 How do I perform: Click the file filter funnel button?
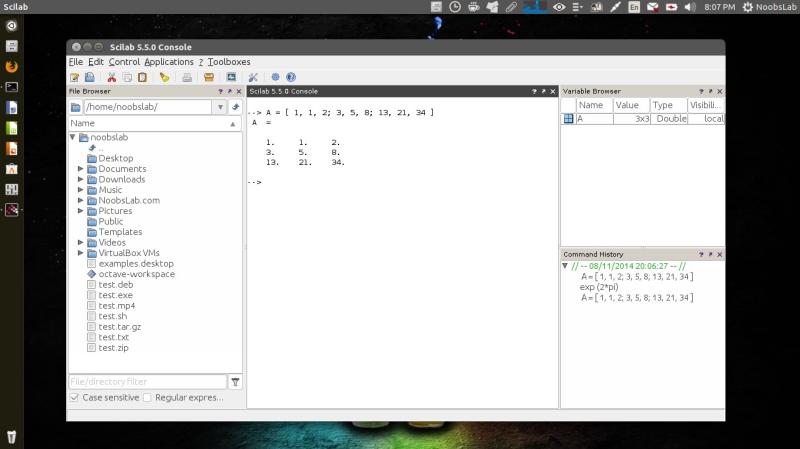click(x=235, y=382)
